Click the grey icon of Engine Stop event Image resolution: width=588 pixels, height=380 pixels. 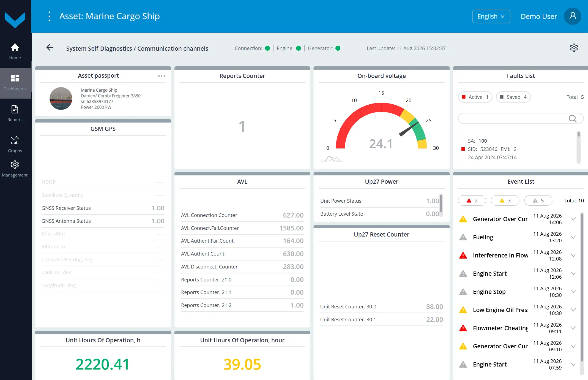click(x=463, y=292)
